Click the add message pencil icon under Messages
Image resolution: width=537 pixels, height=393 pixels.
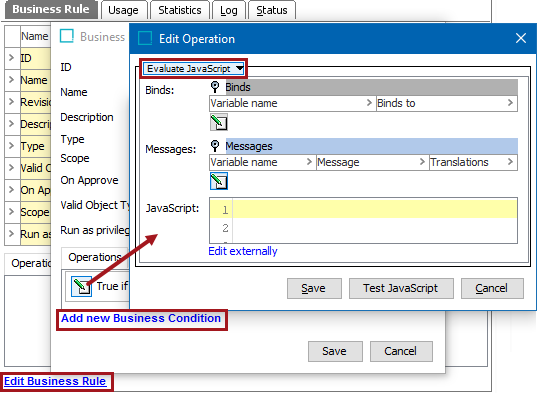[218, 181]
